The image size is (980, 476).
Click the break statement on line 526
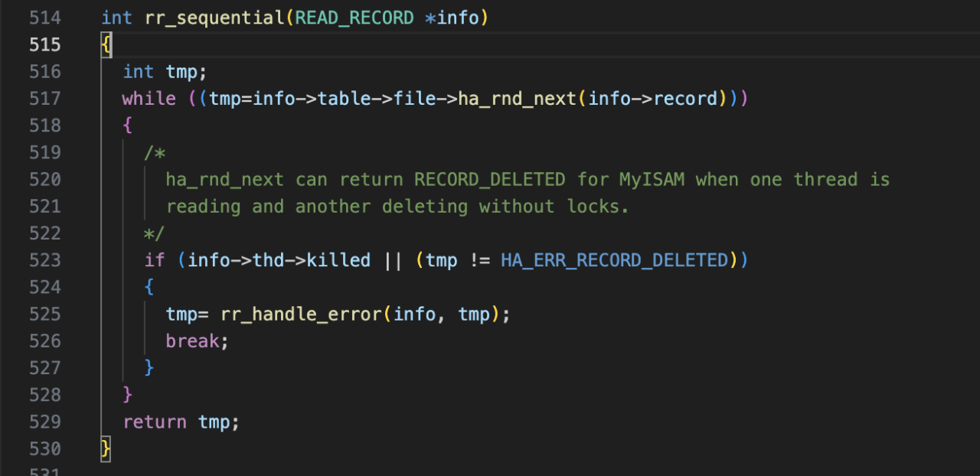(x=193, y=341)
